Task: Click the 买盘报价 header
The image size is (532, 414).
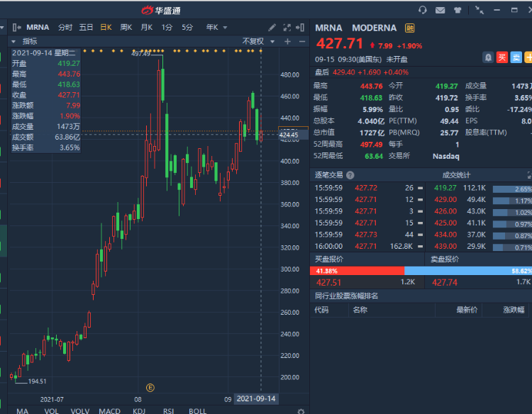Action: (328, 259)
